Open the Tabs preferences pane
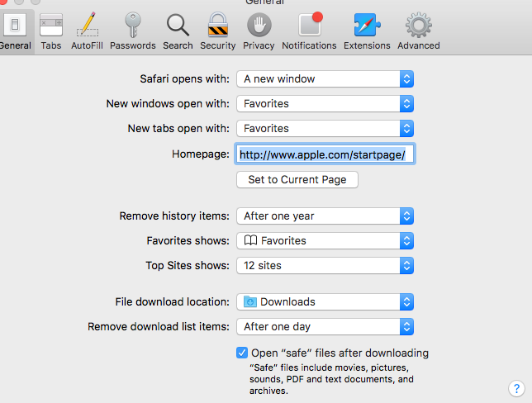 (51, 32)
